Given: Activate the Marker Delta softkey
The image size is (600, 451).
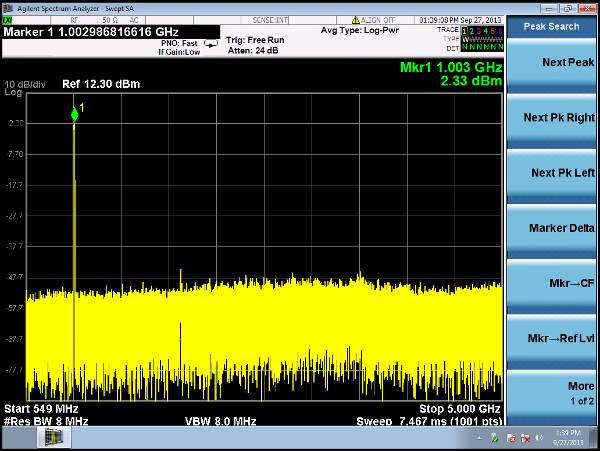Looking at the screenshot, I should (x=557, y=228).
